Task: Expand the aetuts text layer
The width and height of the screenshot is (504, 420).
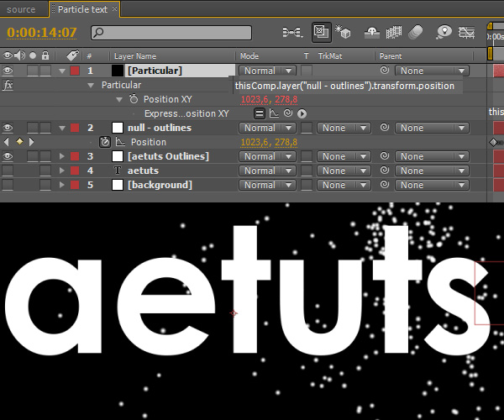Action: point(62,171)
